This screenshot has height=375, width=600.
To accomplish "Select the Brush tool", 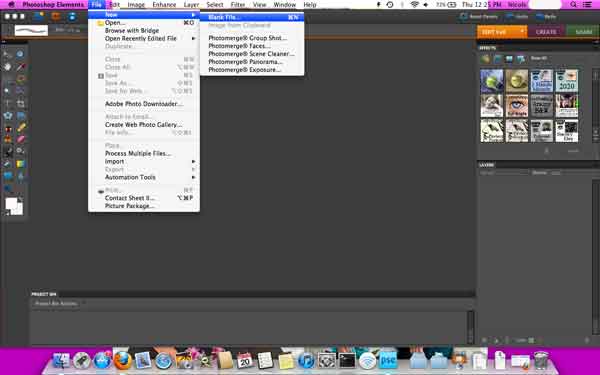I will (x=7, y=152).
